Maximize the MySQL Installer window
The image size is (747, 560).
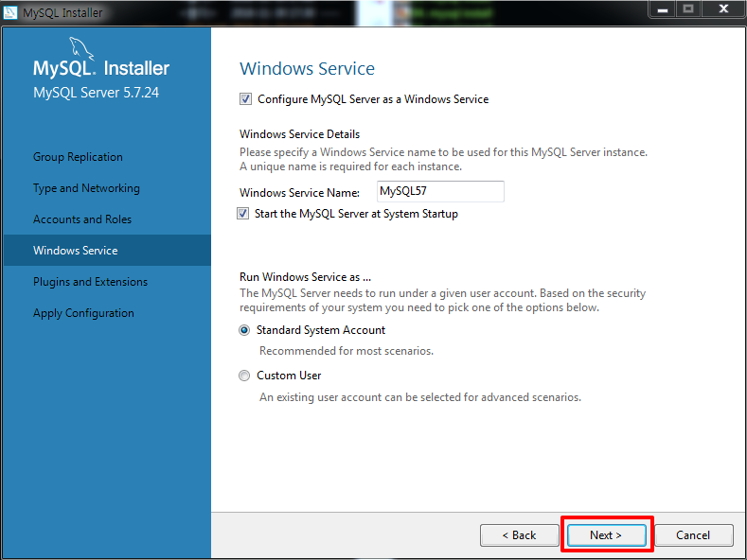point(688,9)
